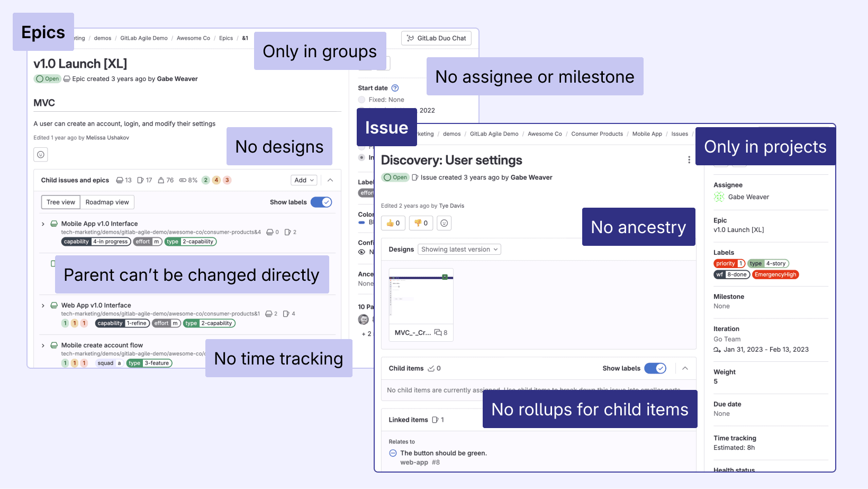868x489 pixels.
Task: Click the Open status badge on the issue
Action: pyautogui.click(x=395, y=177)
